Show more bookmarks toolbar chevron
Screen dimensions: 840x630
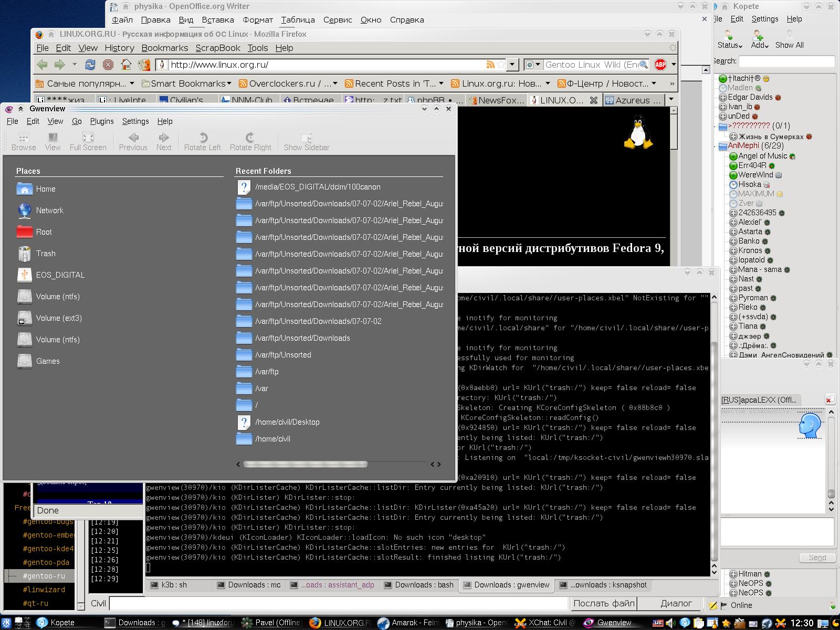click(x=671, y=83)
